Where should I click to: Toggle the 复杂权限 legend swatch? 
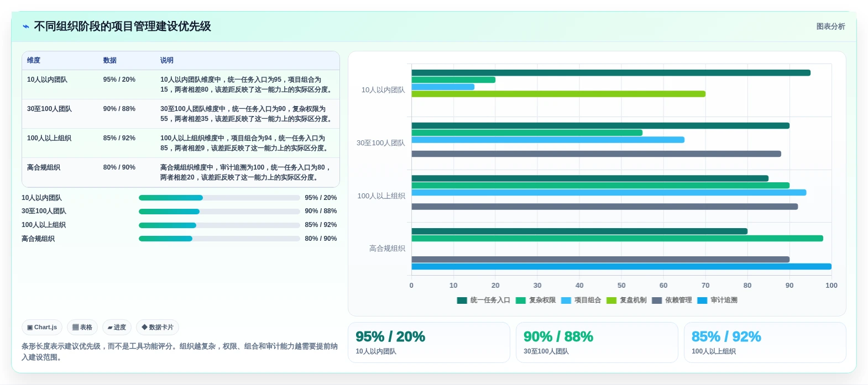(x=520, y=300)
